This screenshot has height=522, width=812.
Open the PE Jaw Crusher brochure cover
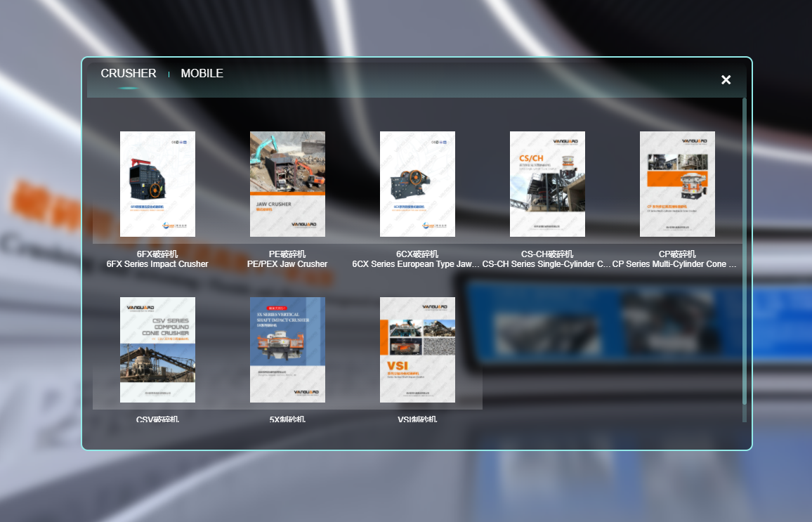[287, 184]
